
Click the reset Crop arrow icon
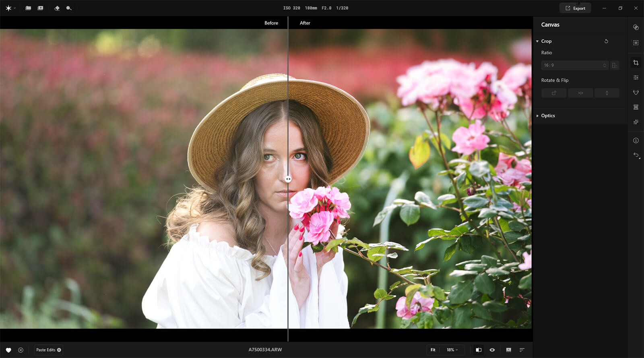[606, 41]
